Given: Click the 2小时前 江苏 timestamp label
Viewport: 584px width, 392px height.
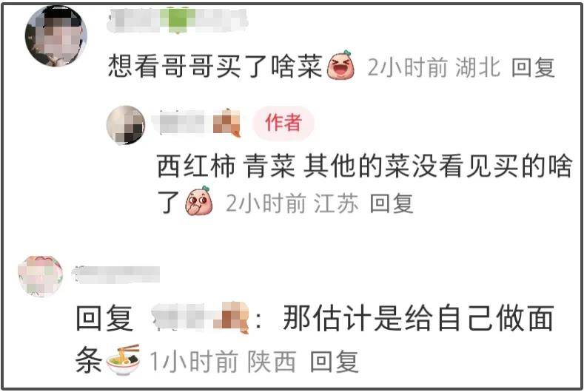Looking at the screenshot, I should pyautogui.click(x=293, y=203).
